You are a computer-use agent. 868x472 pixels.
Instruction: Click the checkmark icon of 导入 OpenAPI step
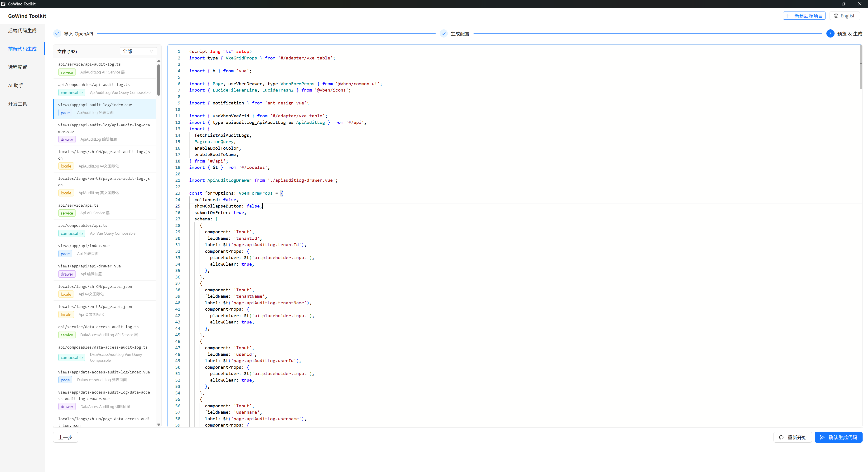coord(57,34)
